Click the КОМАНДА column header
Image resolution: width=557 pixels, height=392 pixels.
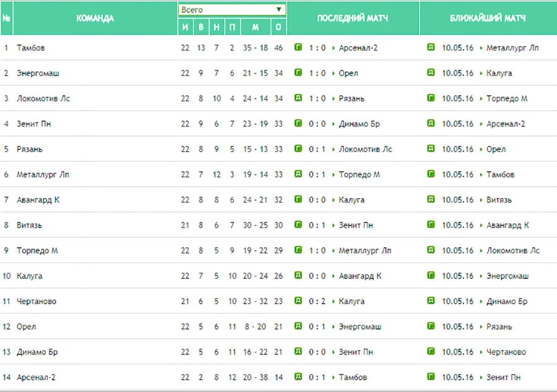95,18
